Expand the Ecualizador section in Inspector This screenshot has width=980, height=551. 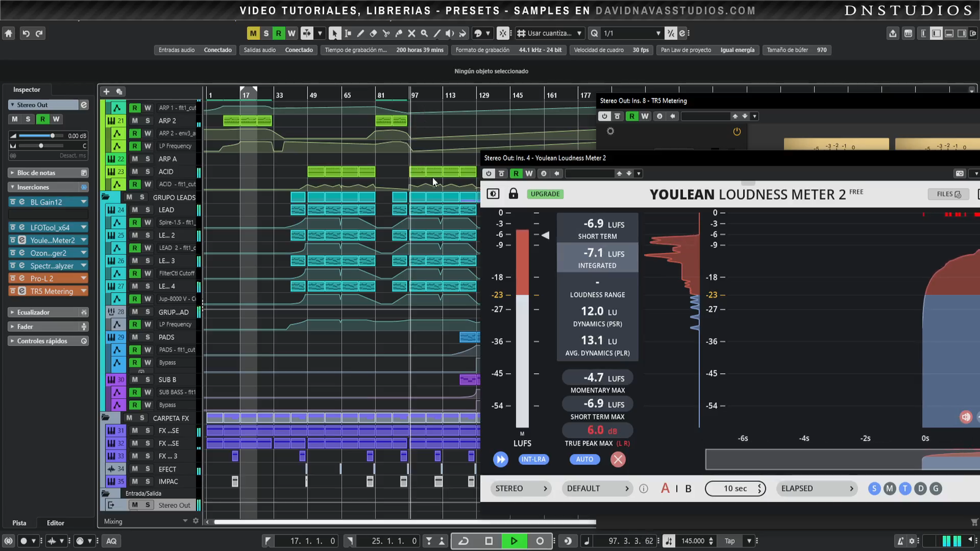[34, 312]
